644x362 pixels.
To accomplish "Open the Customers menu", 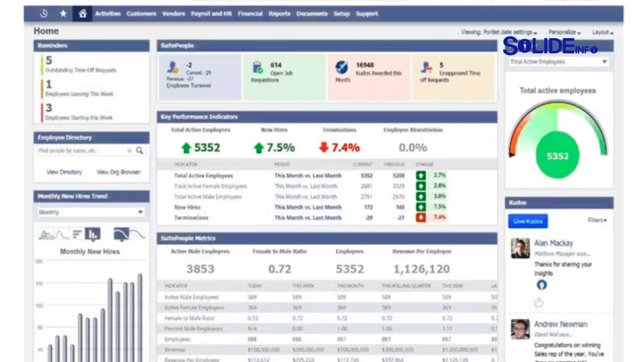I will pos(141,14).
